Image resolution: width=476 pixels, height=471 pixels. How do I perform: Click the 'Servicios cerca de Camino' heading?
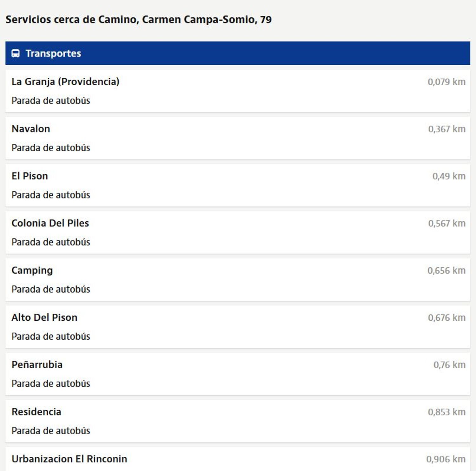coord(139,20)
